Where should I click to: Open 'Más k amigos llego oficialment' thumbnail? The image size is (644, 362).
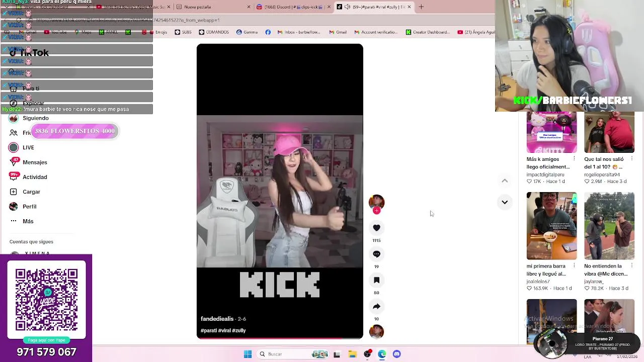pos(551,132)
